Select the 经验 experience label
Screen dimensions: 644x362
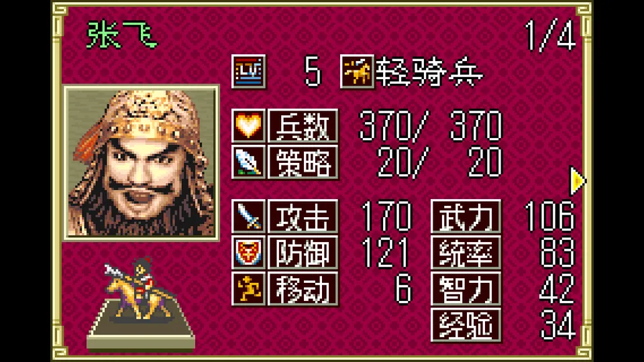(x=466, y=324)
